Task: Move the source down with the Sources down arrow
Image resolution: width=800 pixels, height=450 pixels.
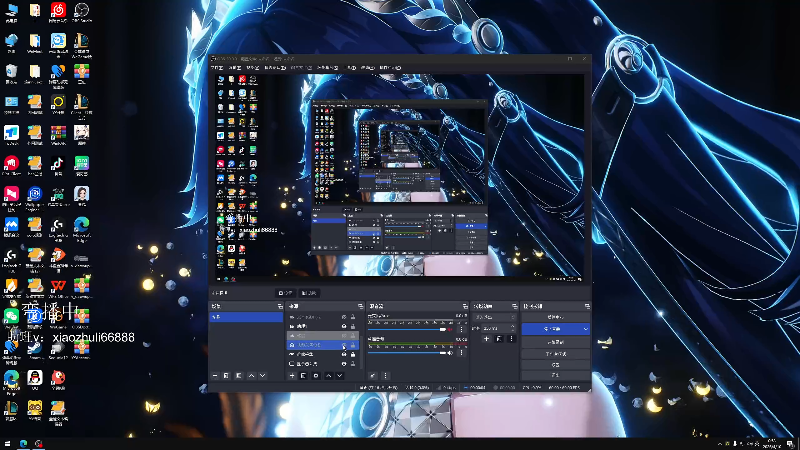Action: 339,376
